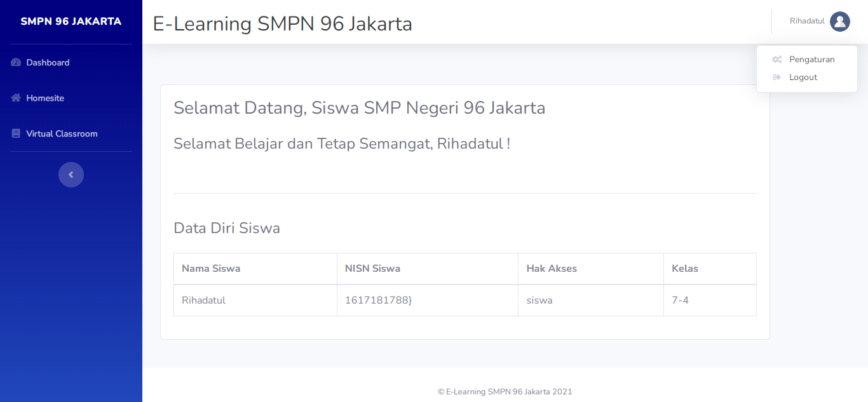Click the Virtual Classroom book icon

pyautogui.click(x=17, y=133)
